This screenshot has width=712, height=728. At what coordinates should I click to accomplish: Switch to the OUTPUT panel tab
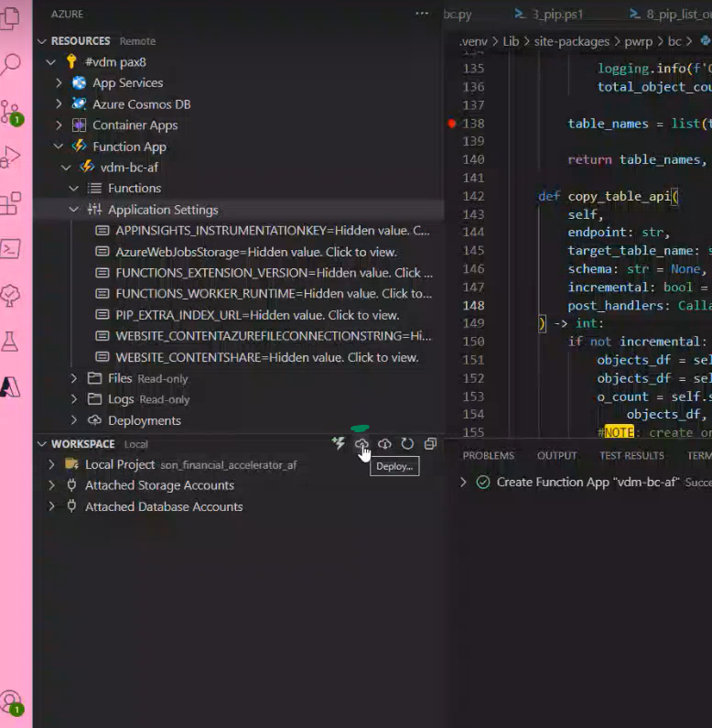(557, 455)
